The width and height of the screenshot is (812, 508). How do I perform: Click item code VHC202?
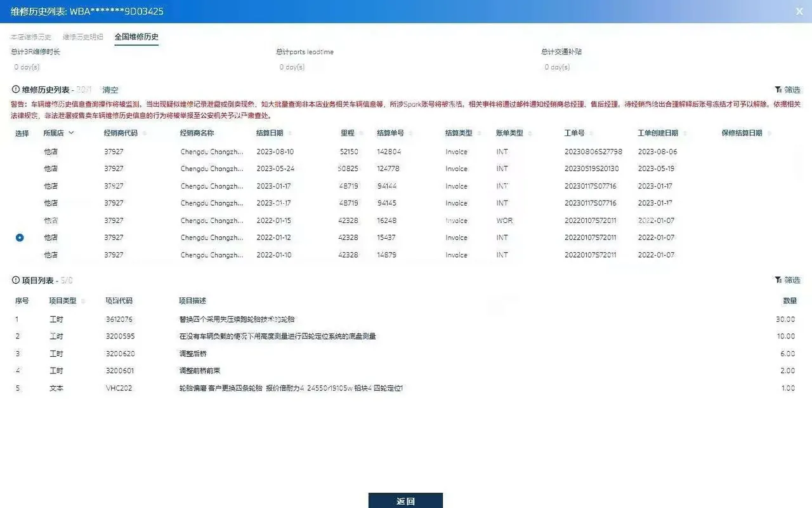coord(119,388)
